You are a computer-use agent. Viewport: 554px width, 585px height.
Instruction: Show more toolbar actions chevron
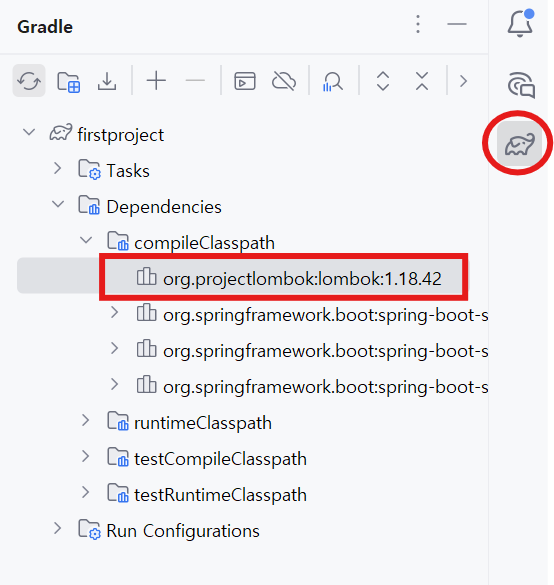(x=463, y=81)
